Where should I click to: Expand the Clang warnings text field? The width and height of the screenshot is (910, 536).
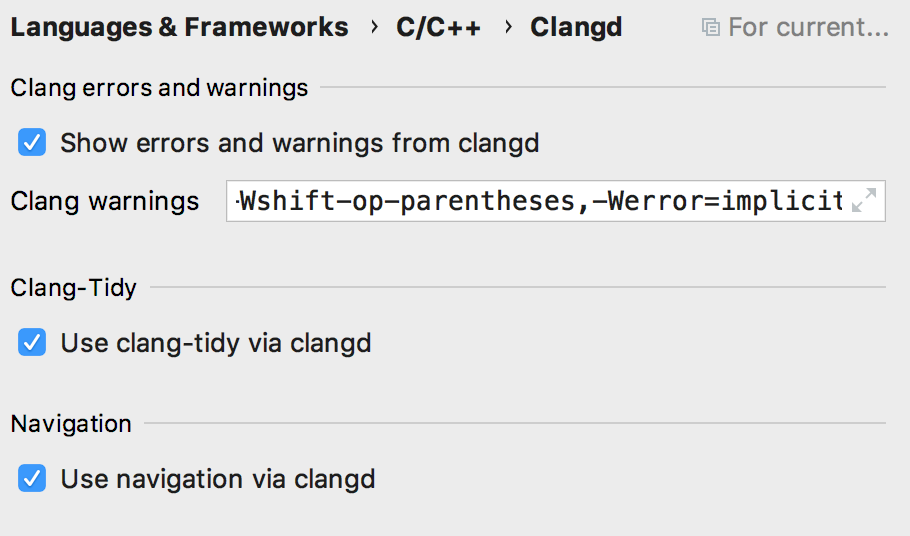click(863, 201)
